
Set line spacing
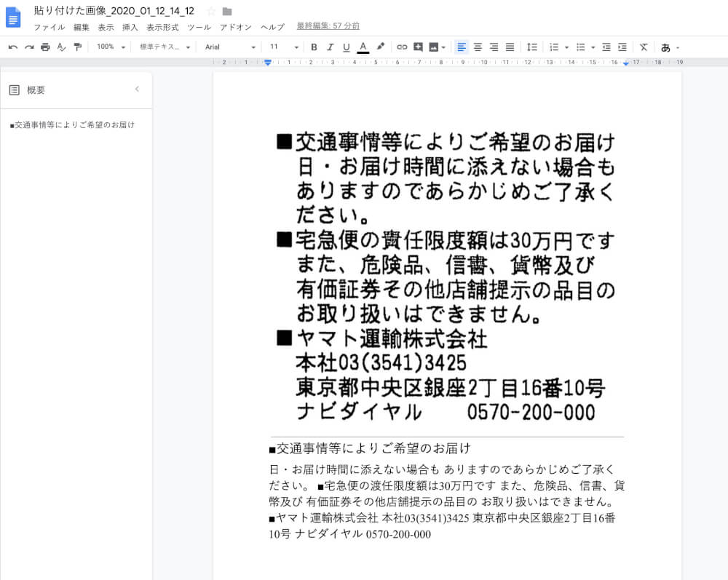click(532, 47)
